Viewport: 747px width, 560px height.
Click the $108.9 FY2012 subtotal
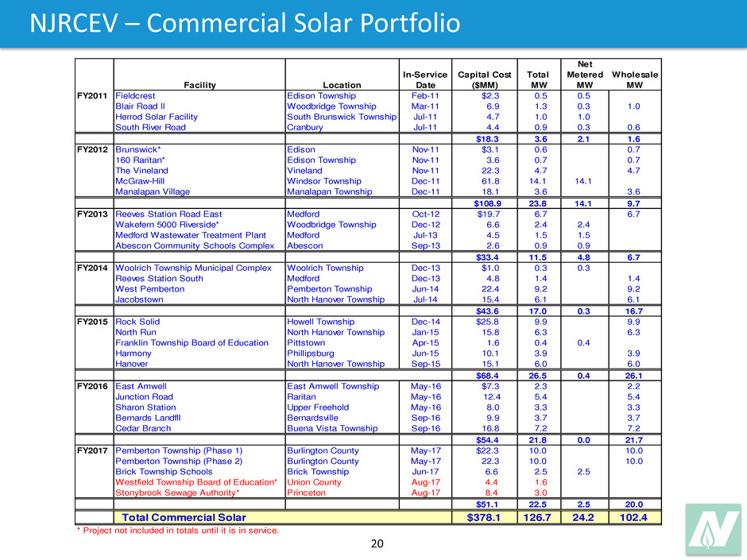coord(487,203)
